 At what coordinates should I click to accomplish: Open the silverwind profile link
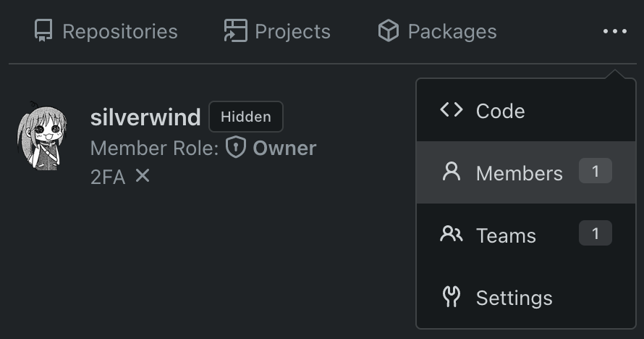coord(145,117)
